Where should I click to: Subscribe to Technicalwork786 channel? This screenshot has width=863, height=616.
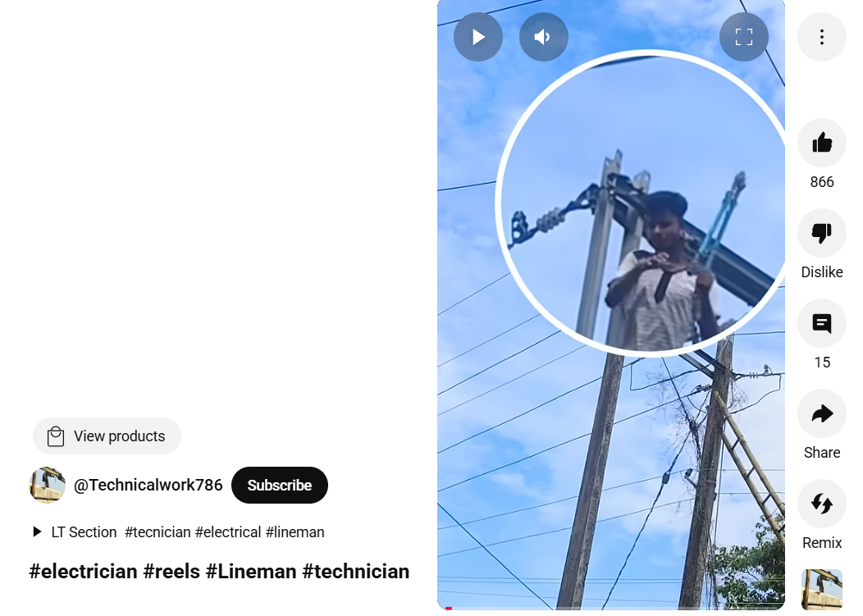click(x=280, y=485)
